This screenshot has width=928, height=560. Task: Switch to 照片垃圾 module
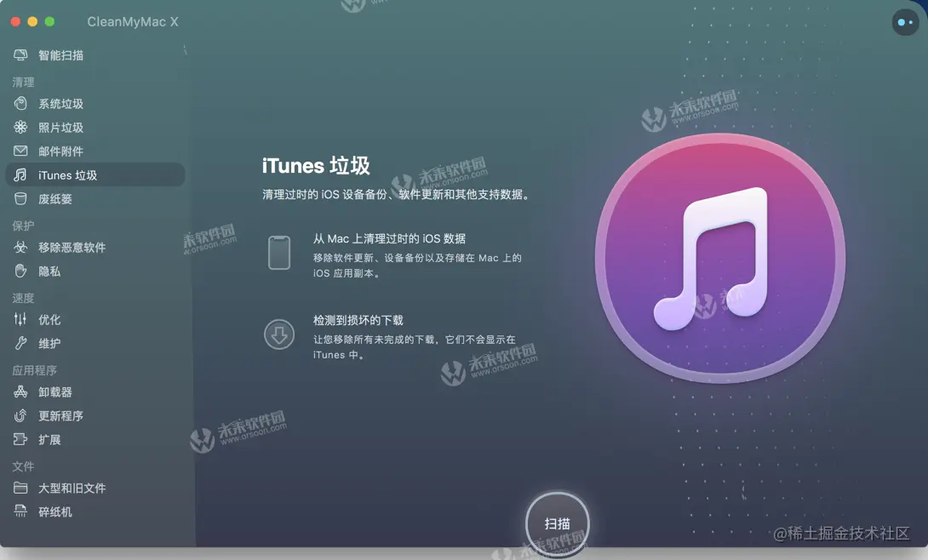pyautogui.click(x=95, y=127)
